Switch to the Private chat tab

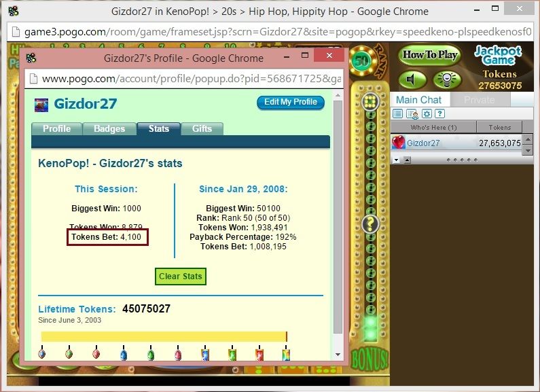coord(480,100)
